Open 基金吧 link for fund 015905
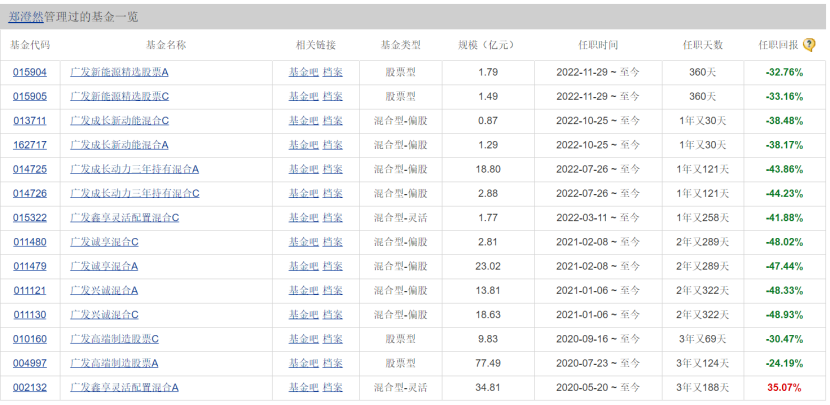 [301, 97]
